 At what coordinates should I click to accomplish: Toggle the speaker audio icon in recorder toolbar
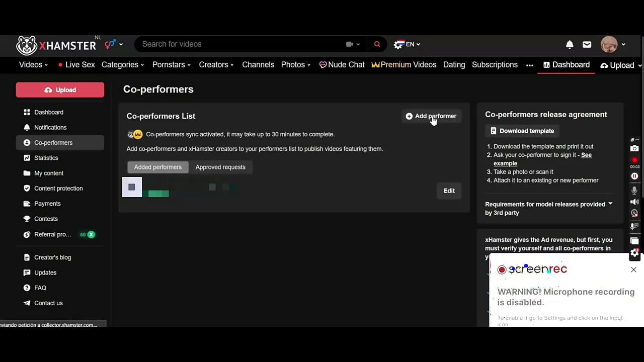(634, 202)
